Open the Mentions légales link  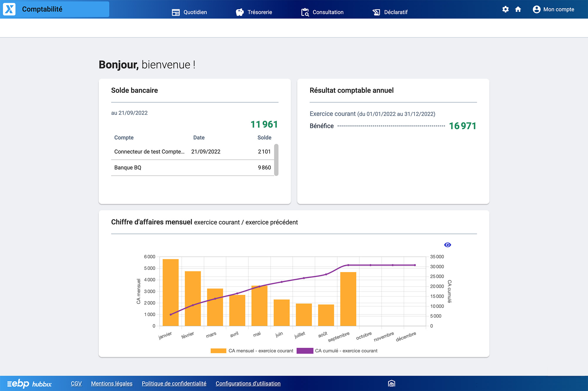pos(111,383)
